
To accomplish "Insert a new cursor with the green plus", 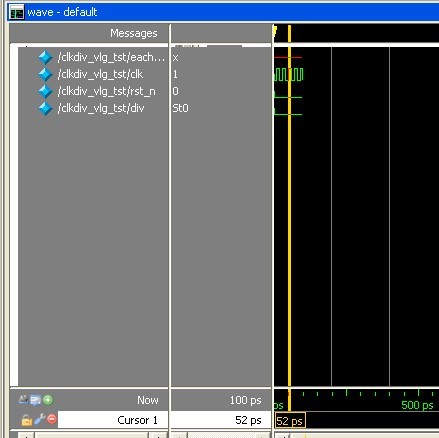I will (48, 400).
